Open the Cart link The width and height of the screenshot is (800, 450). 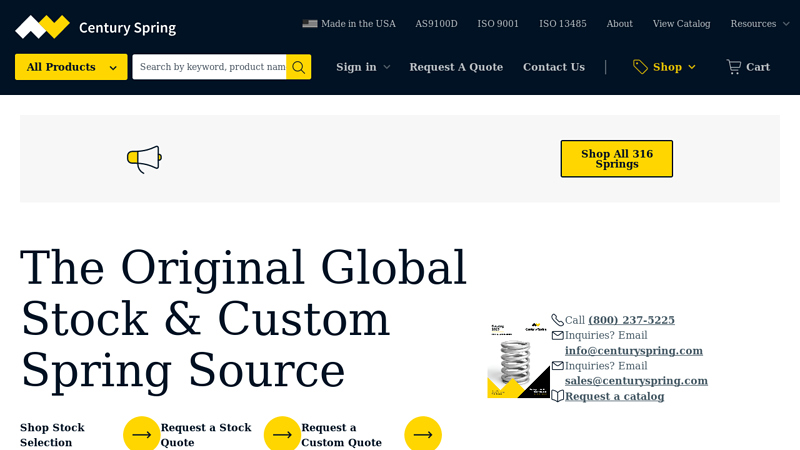pyautogui.click(x=748, y=67)
